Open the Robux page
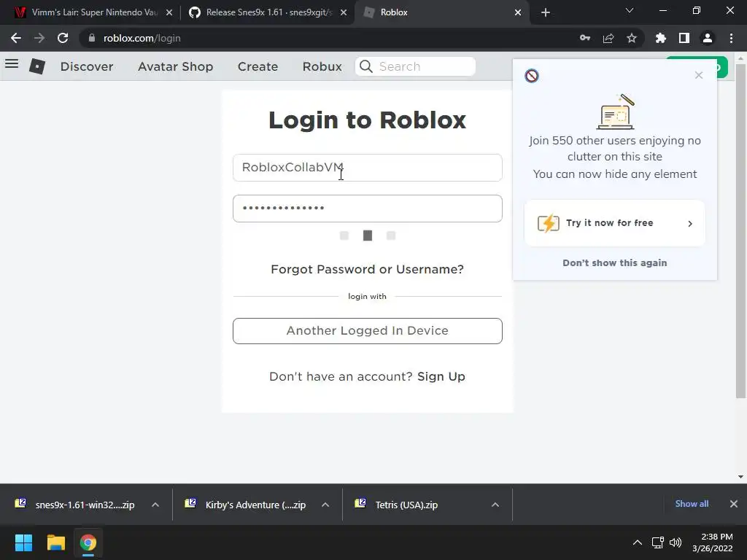The image size is (747, 560). 322,66
